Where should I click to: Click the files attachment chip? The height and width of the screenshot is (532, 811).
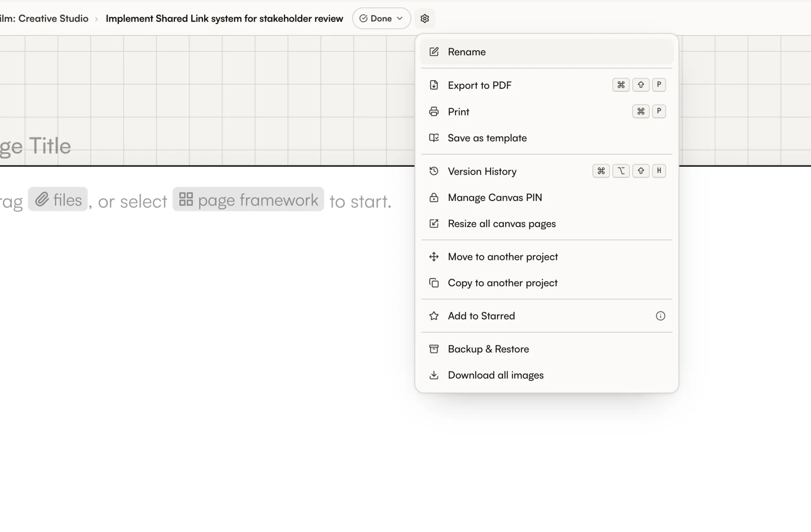point(58,199)
